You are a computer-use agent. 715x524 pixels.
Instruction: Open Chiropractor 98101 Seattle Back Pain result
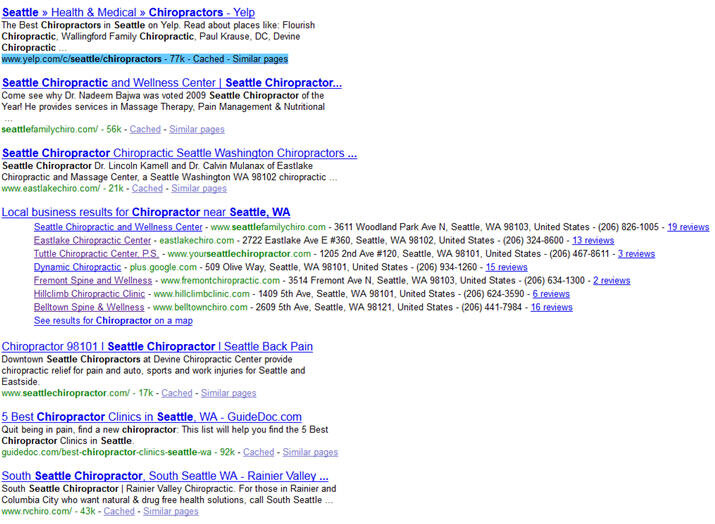(157, 346)
